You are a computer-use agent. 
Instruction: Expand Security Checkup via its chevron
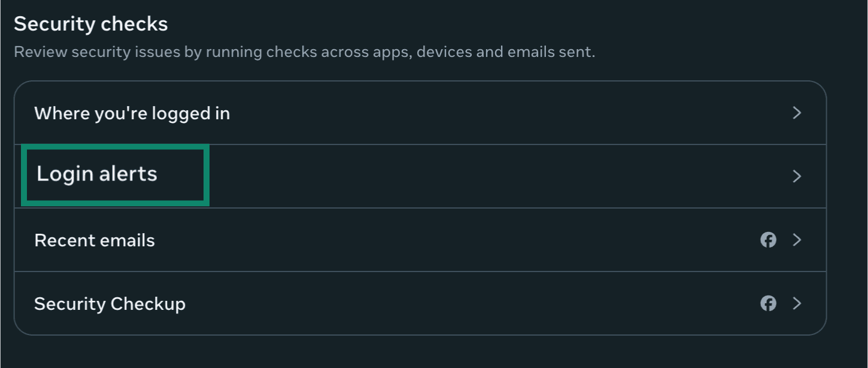coord(797,304)
